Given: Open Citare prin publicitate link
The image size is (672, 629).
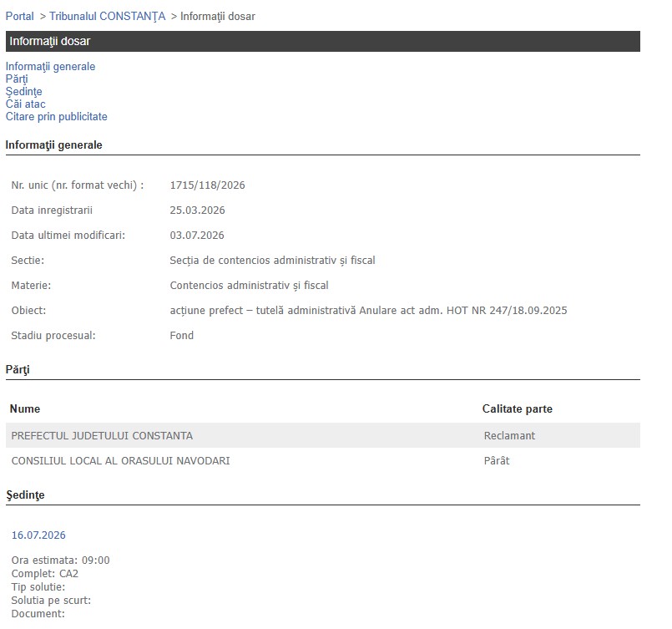Looking at the screenshot, I should (56, 116).
